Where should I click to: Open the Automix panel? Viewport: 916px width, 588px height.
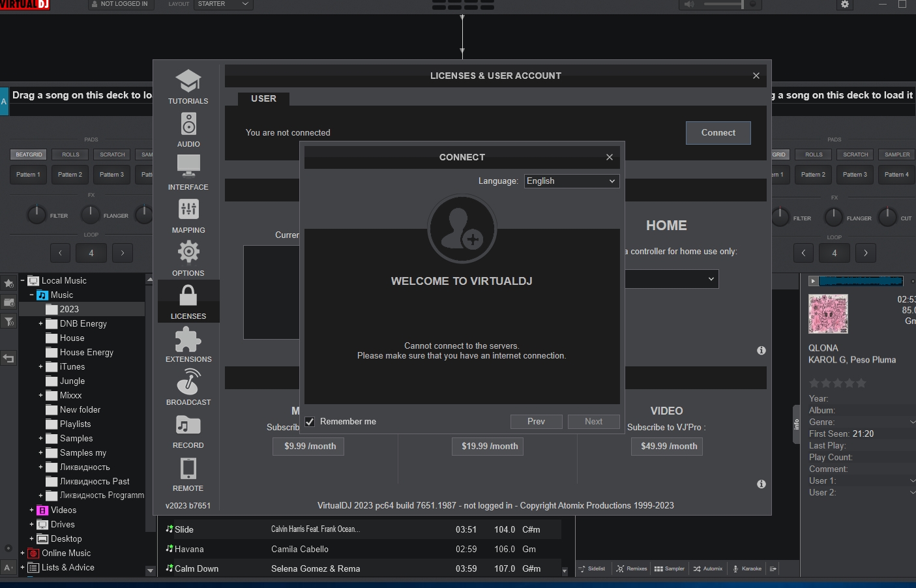(x=708, y=568)
